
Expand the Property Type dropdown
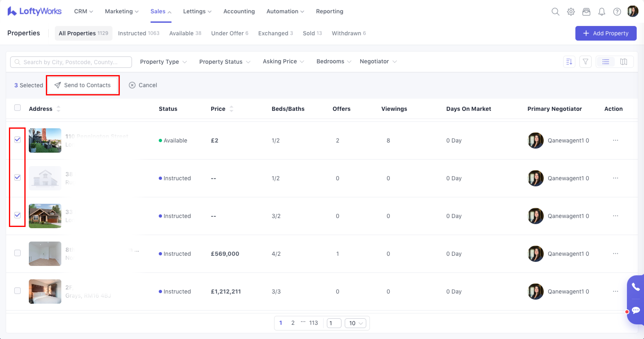point(163,62)
